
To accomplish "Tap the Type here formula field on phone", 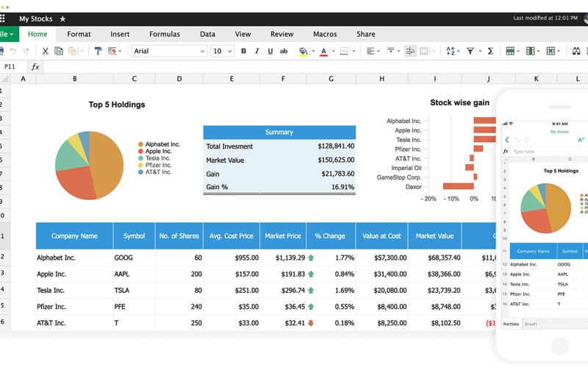I will coord(549,152).
